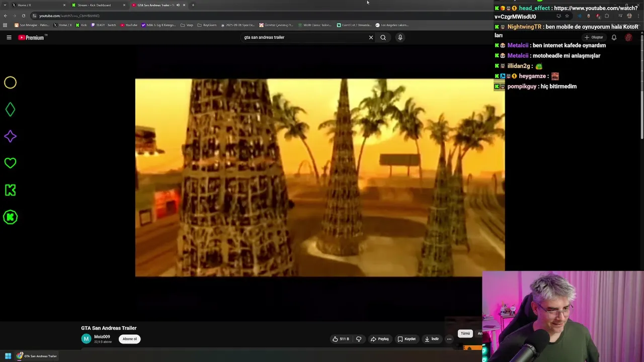Viewport: 644px width, 362px height.
Task: Select the yellow circle overlay icon
Action: pyautogui.click(x=10, y=82)
